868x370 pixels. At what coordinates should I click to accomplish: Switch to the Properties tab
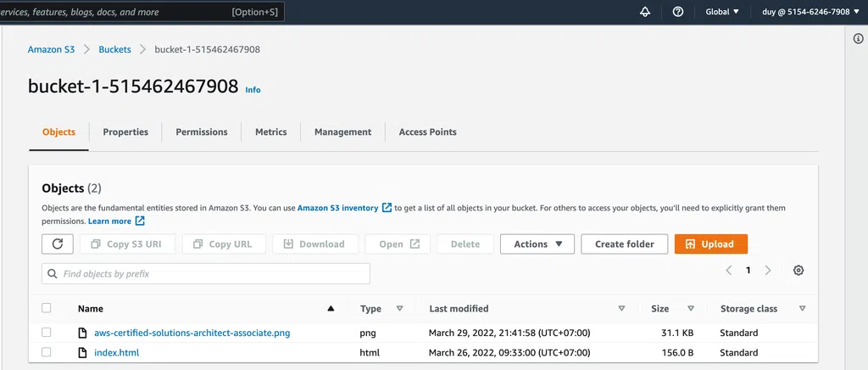(x=125, y=132)
